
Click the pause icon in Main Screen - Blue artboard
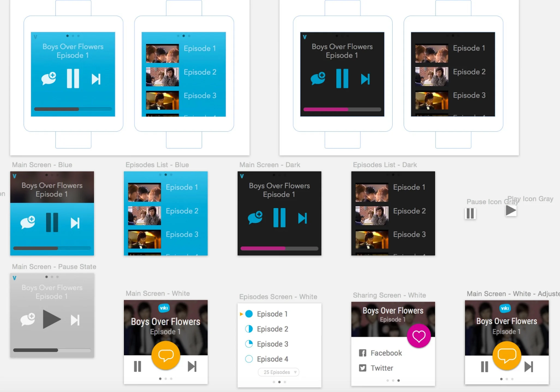tap(52, 222)
